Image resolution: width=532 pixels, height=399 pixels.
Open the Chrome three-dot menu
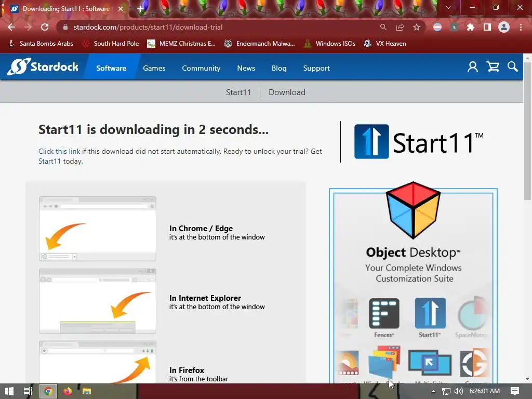pyautogui.click(x=521, y=27)
